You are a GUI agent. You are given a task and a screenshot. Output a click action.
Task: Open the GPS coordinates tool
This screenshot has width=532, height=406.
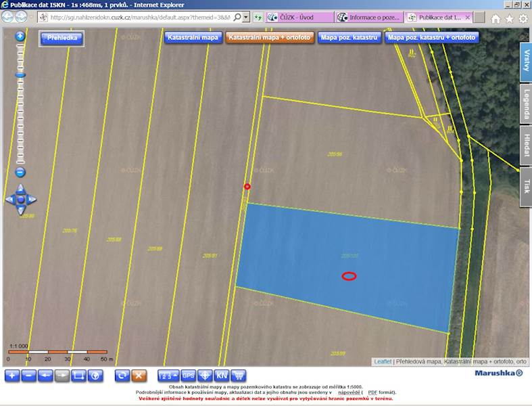(189, 376)
